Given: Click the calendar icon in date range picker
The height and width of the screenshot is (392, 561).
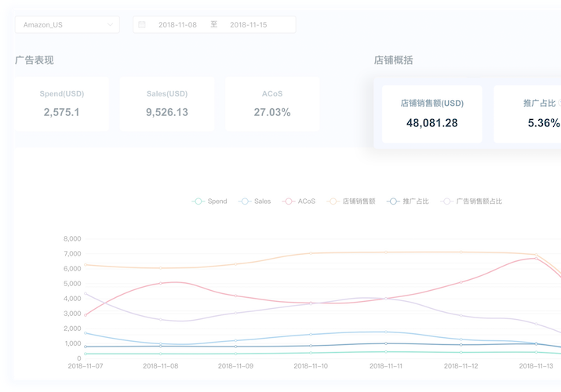Looking at the screenshot, I should 142,24.
